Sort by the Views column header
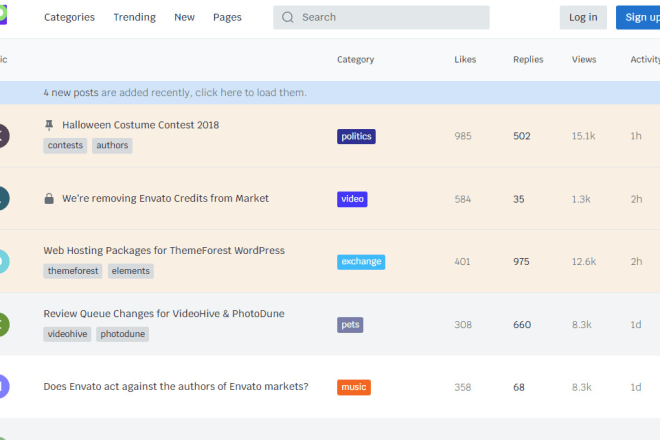This screenshot has width=660, height=440. click(584, 60)
